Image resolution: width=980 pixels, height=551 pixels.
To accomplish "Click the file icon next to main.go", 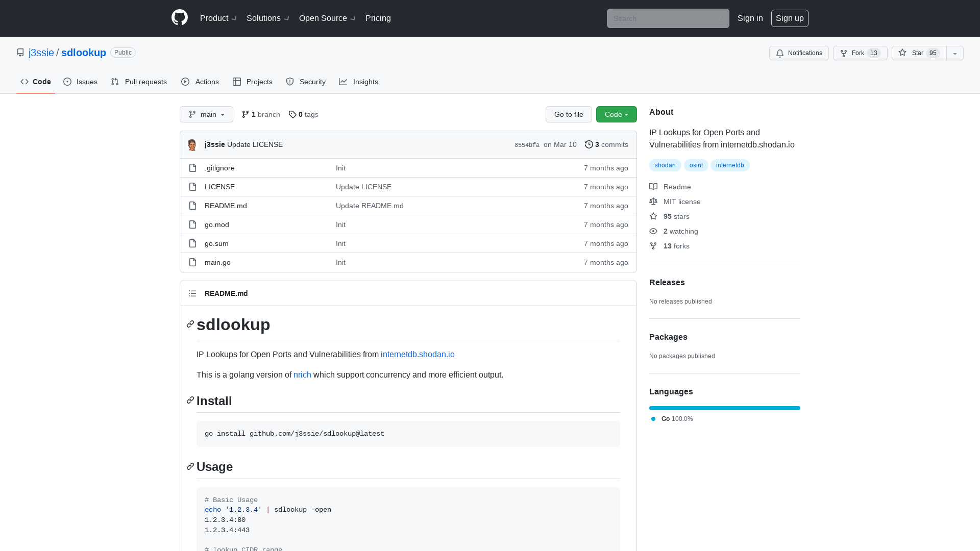I will pyautogui.click(x=192, y=262).
